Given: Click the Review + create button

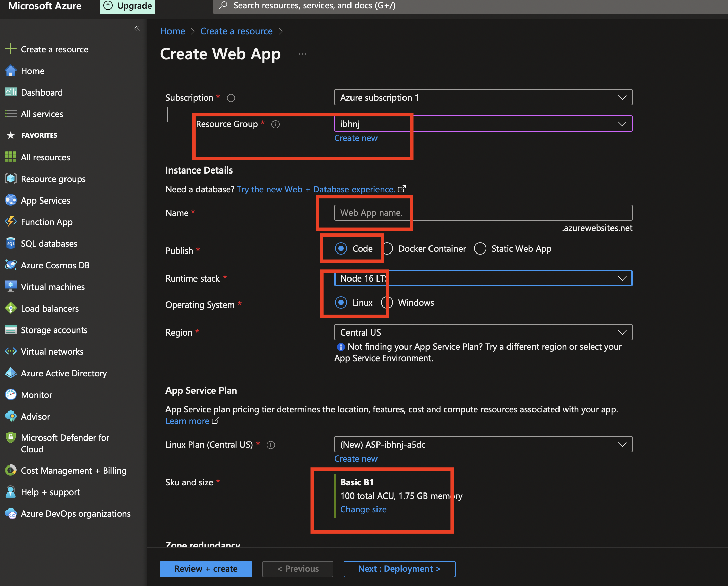Looking at the screenshot, I should (206, 569).
